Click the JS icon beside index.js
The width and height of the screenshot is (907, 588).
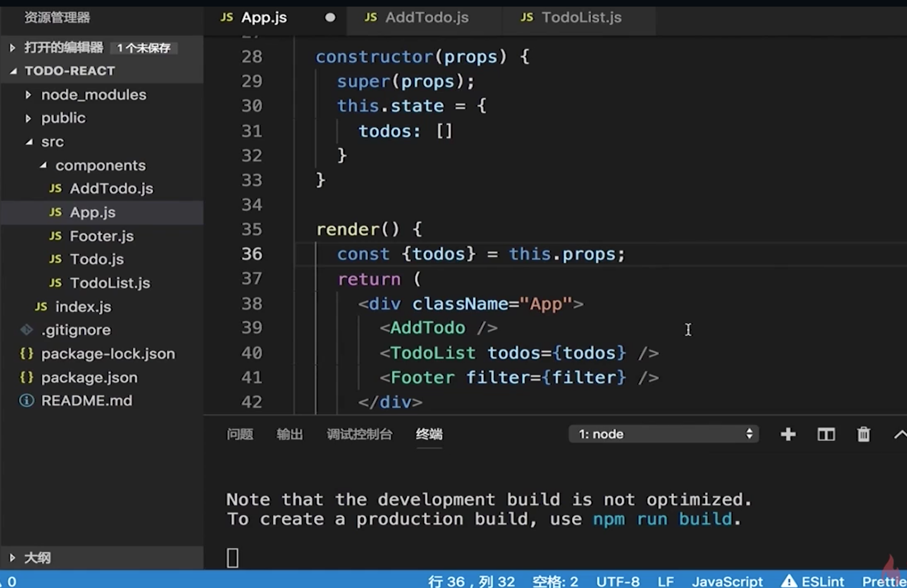pos(41,307)
